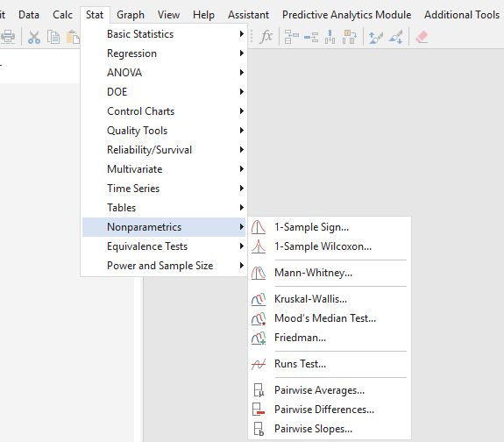This screenshot has width=504, height=442.
Task: Open the Additional Tools menu
Action: tap(462, 15)
